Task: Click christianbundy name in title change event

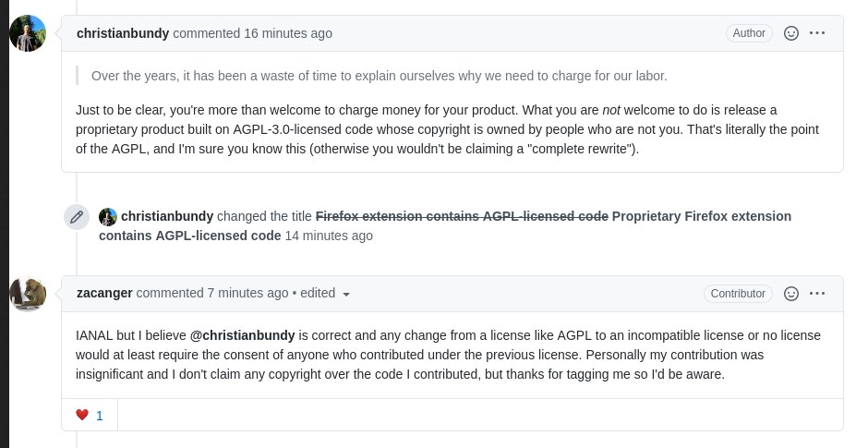Action: (x=167, y=216)
